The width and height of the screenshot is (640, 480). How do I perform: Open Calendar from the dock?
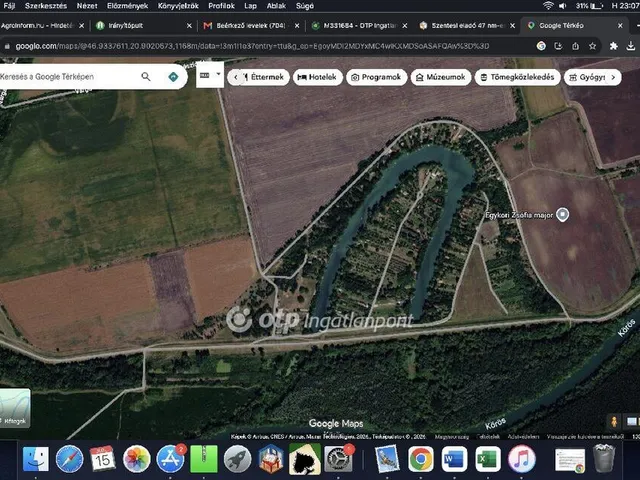[x=102, y=459]
